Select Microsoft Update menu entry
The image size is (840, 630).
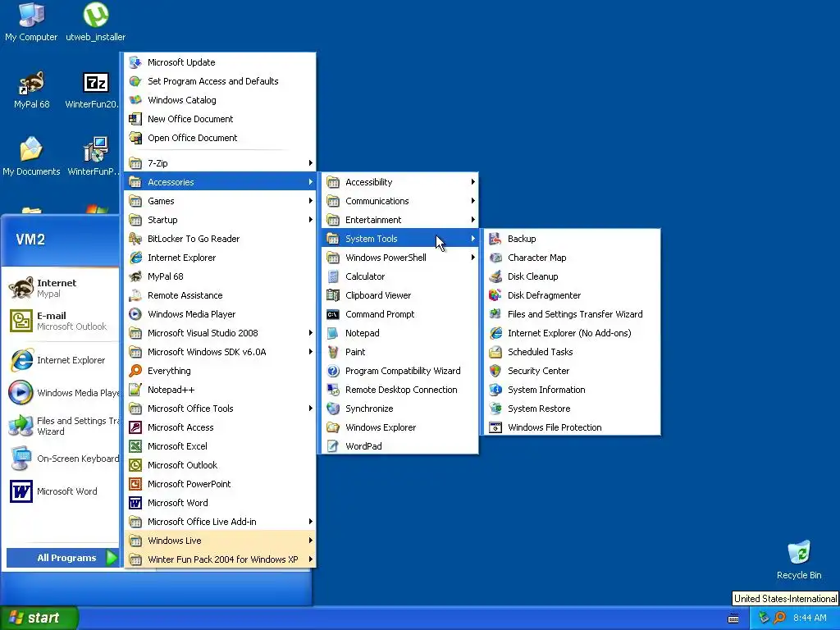(x=220, y=62)
